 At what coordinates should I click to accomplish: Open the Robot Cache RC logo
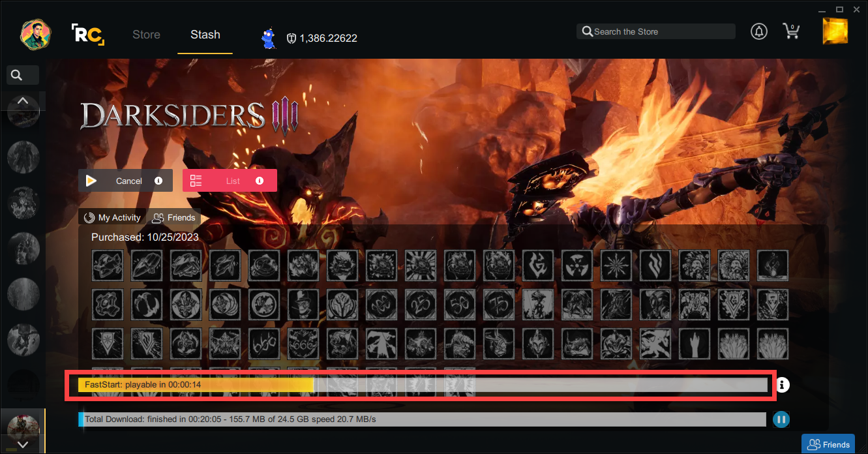[x=87, y=35]
